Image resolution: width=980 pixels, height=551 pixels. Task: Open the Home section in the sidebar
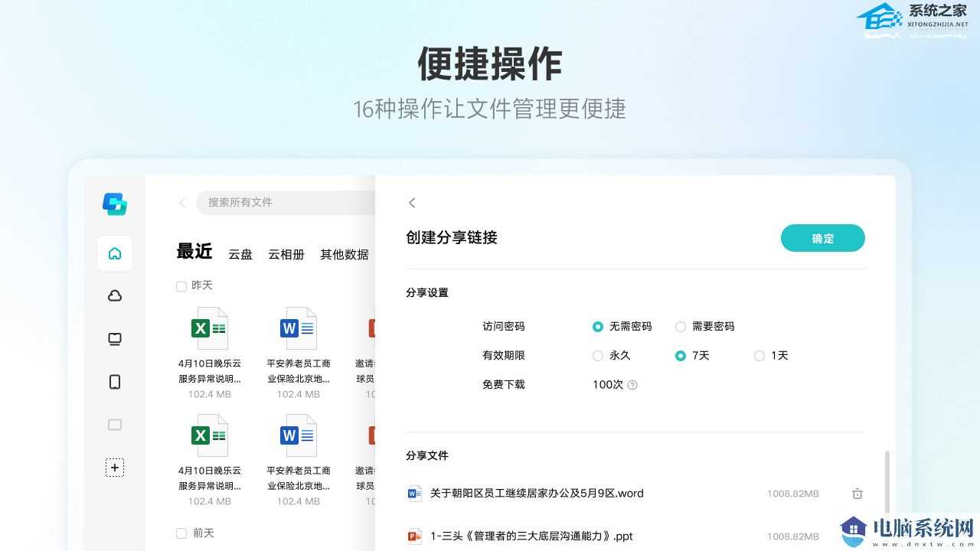[x=115, y=253]
